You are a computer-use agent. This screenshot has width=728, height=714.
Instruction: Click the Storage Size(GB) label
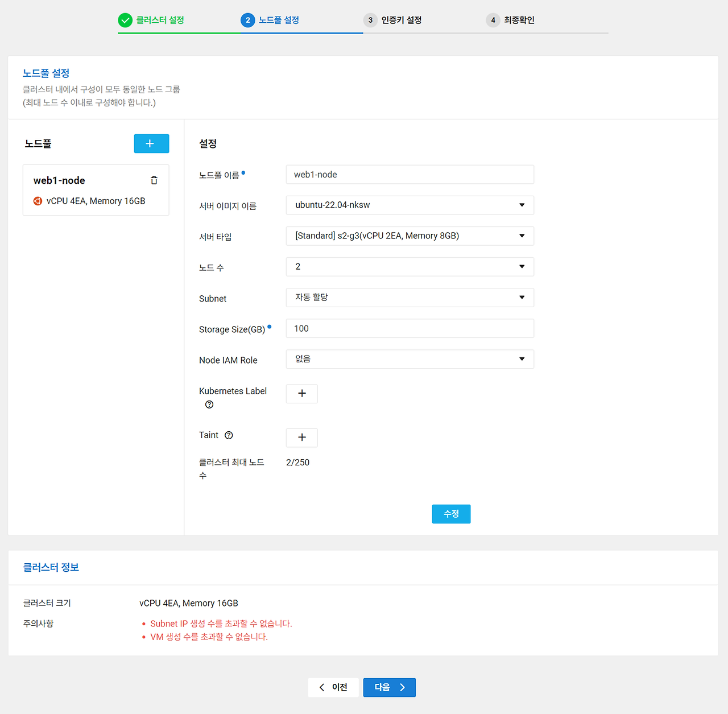pyautogui.click(x=232, y=329)
